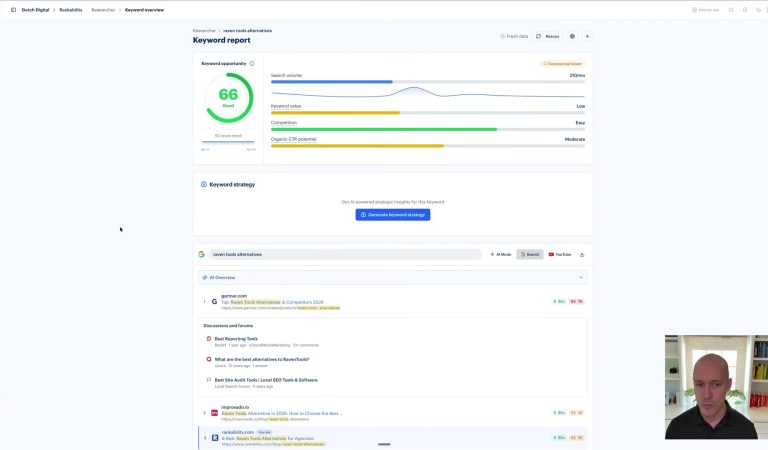Image resolution: width=768 pixels, height=450 pixels.
Task: Click the globe icon next to Rescan
Action: pos(572,36)
